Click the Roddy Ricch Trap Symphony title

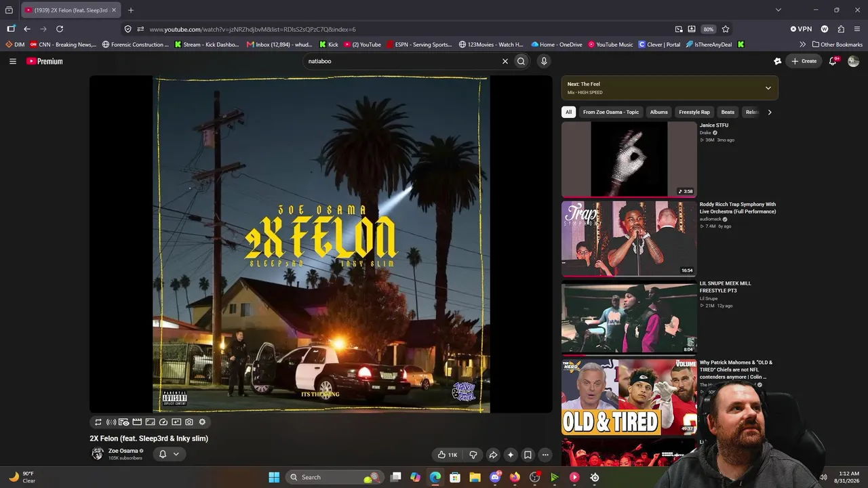[738, 208]
